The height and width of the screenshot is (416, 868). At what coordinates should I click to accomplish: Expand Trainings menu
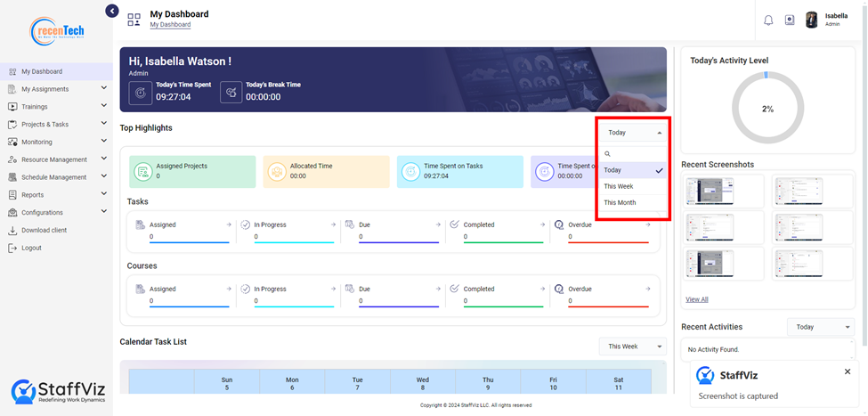[x=104, y=106]
